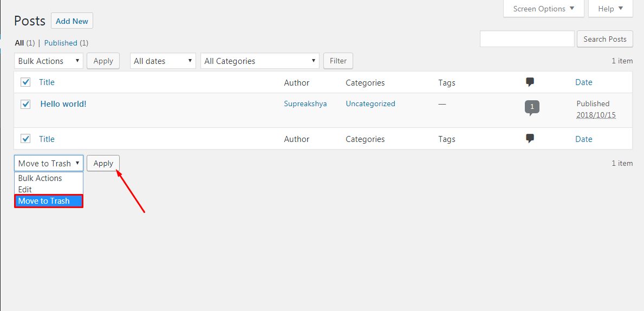This screenshot has height=311, width=644.
Task: Open the Hello world! post
Action: [63, 104]
